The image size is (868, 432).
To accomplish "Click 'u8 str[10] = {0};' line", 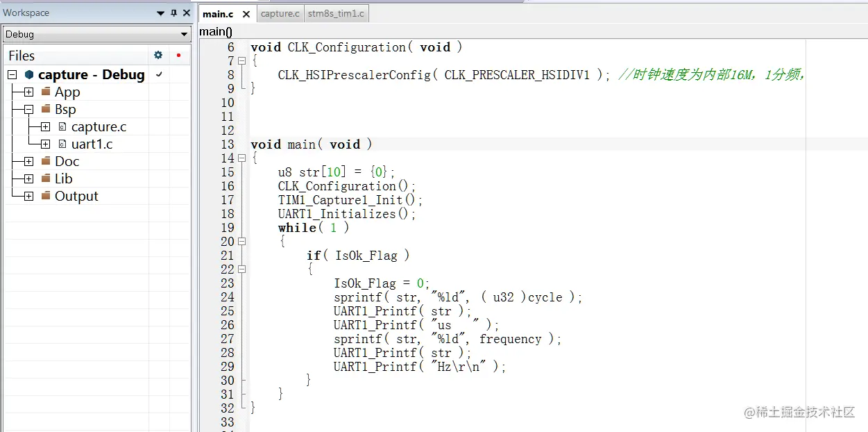I will 337,172.
